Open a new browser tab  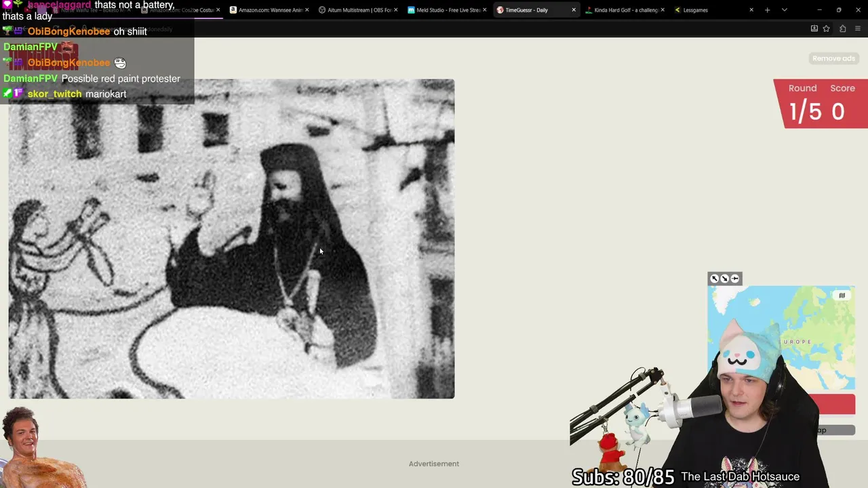[767, 10]
